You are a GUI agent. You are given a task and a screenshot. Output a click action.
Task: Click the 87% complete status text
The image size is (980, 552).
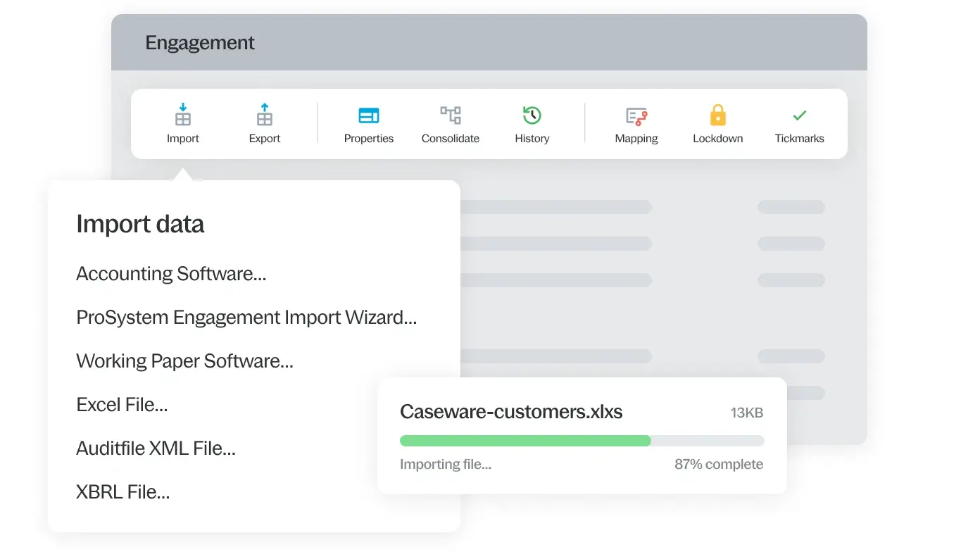click(718, 465)
